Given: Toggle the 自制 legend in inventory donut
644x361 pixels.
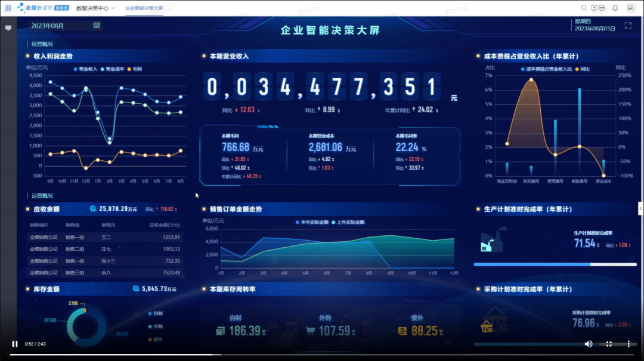Looking at the screenshot, I should 156,313.
